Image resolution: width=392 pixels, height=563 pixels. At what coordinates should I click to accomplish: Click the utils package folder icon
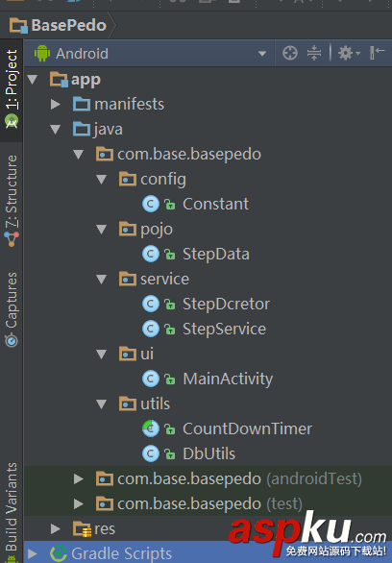coord(128,404)
